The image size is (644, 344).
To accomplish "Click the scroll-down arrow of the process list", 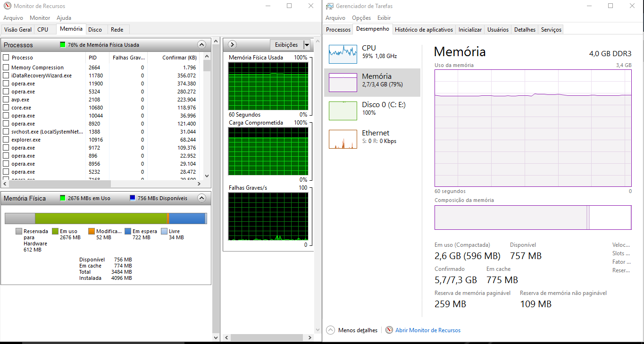I will (207, 176).
